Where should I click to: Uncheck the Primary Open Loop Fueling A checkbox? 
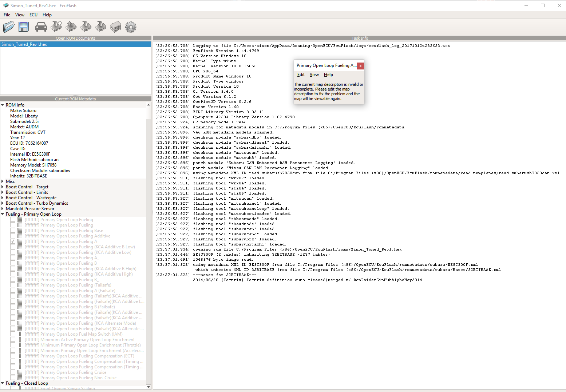13,241
